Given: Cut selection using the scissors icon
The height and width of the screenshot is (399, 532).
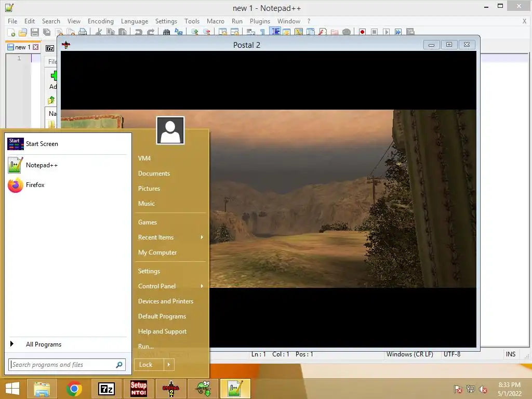Looking at the screenshot, I should pyautogui.click(x=98, y=32).
